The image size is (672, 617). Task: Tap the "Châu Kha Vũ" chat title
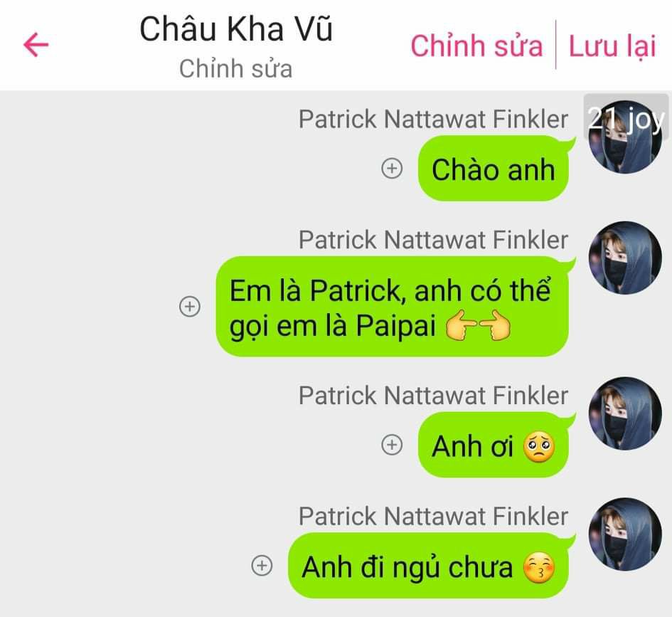coord(236,29)
